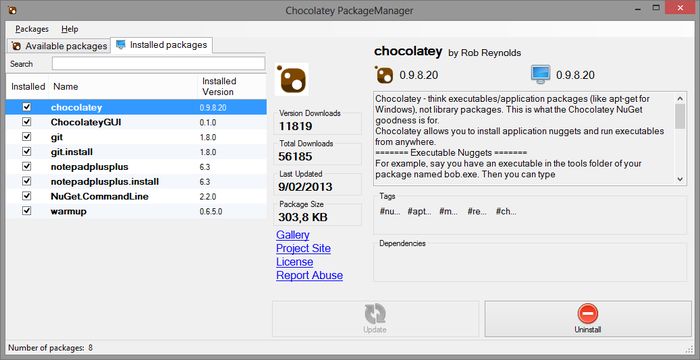Screen dimensions: 700x360
Task: Uncheck the chocolatey installed checkbox
Action: (x=27, y=107)
